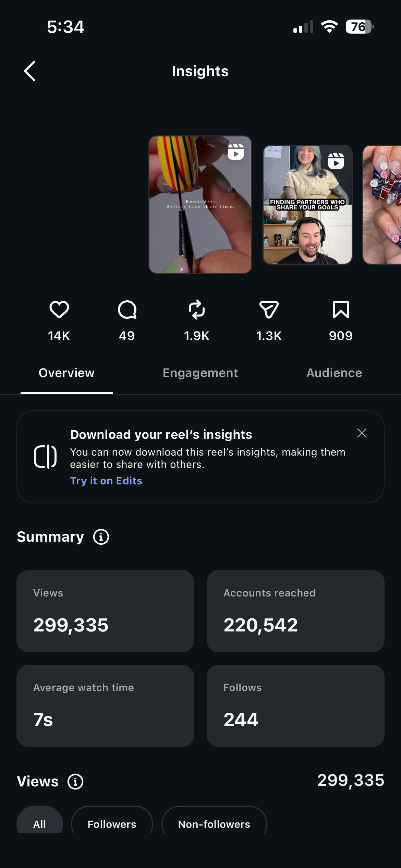Switch to the Overview tab
This screenshot has height=868, width=401.
(x=66, y=373)
